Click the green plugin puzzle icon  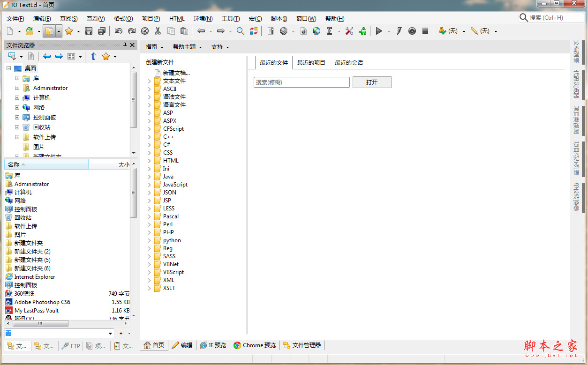pos(362,31)
